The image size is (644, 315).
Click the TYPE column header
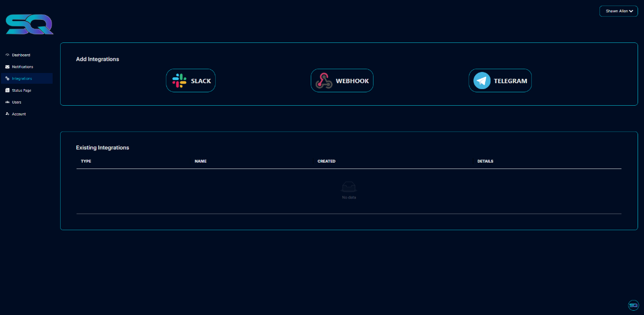click(86, 161)
